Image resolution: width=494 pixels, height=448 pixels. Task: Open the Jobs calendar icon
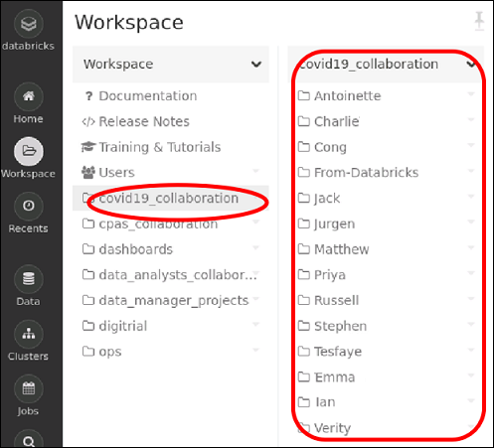(29, 388)
